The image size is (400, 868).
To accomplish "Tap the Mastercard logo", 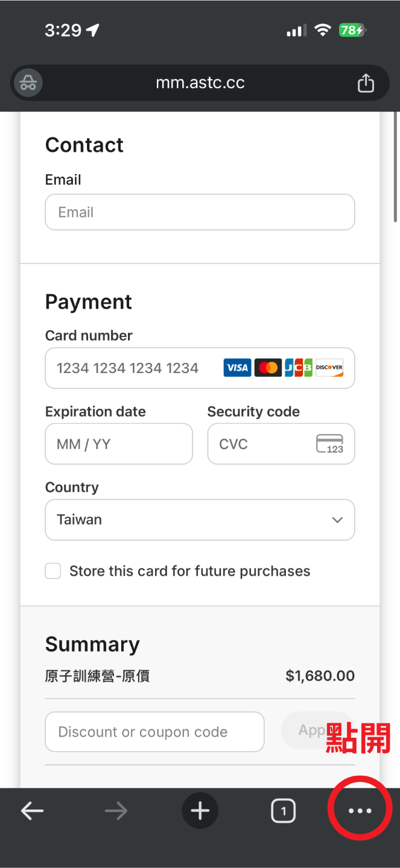I will pyautogui.click(x=268, y=368).
